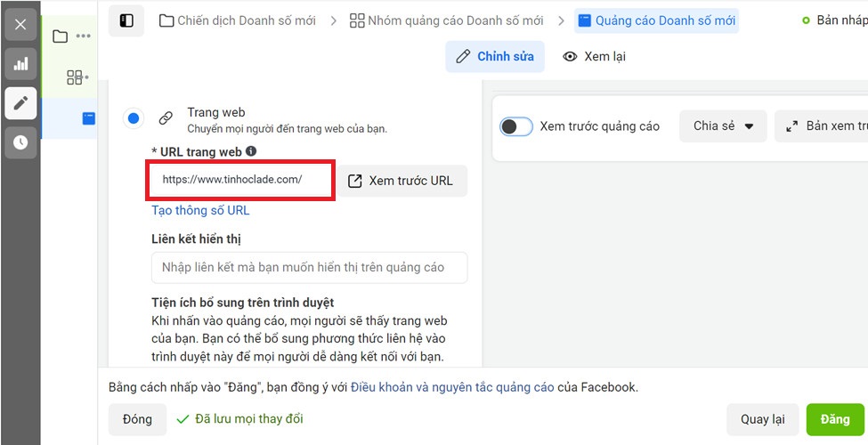Open Tạo thông số URL link

(200, 210)
